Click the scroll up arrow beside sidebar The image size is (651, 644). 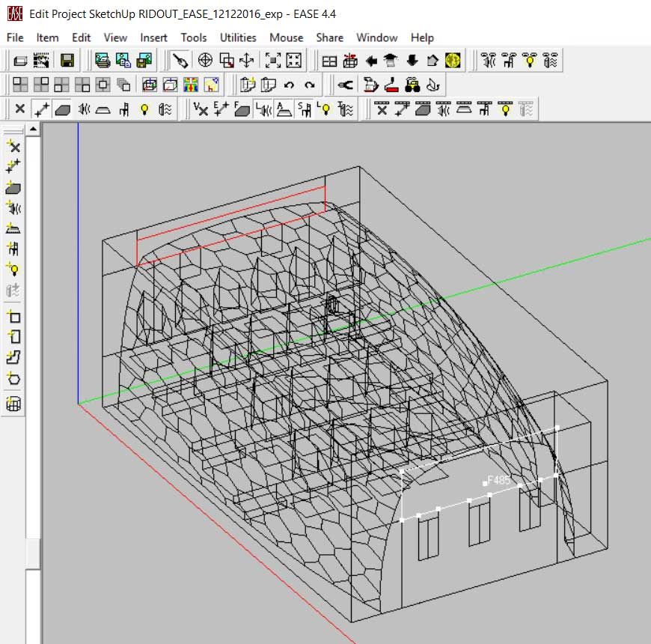[33, 130]
